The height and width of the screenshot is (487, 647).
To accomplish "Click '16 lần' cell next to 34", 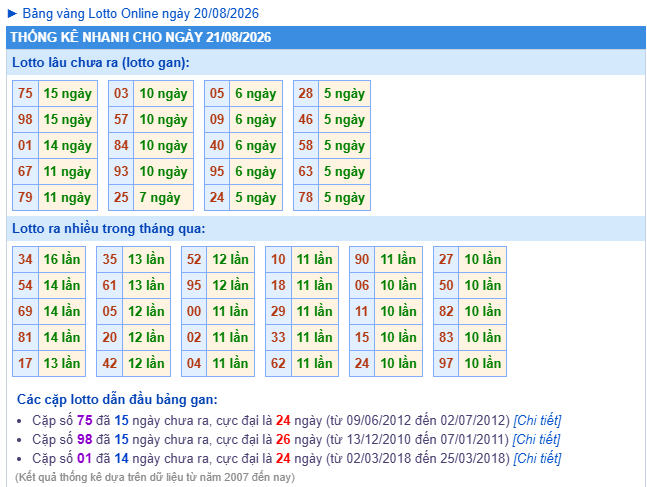I will (62, 259).
